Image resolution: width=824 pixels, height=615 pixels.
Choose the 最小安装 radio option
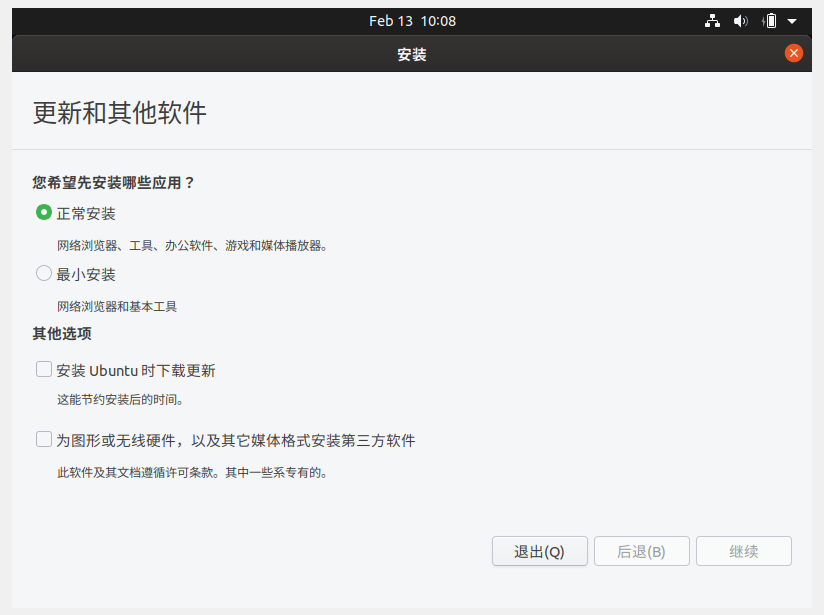coord(44,273)
